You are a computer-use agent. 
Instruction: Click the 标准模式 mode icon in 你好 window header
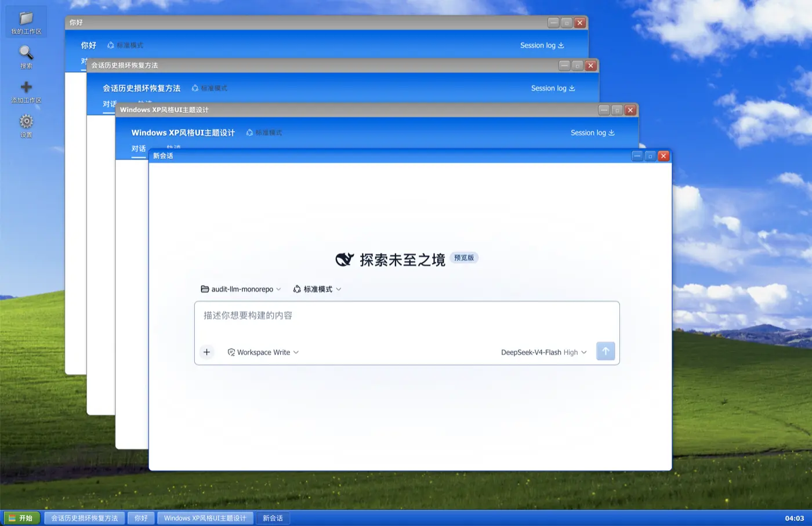(x=111, y=45)
